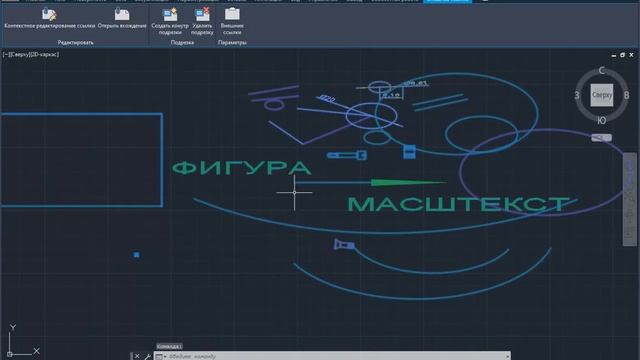
Task: Restore the drawing viewport window
Action: 622,55
